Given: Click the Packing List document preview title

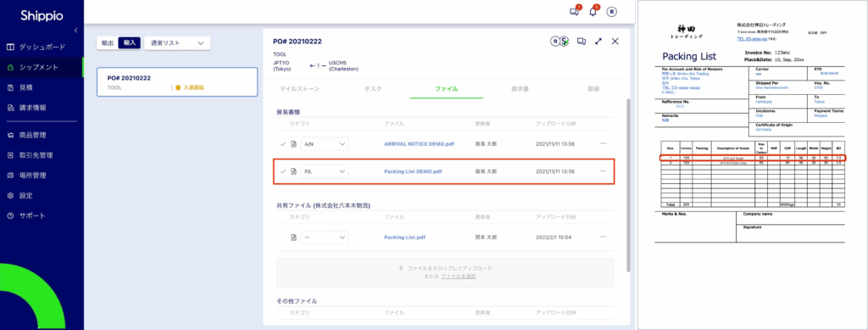Looking at the screenshot, I should coord(689,57).
